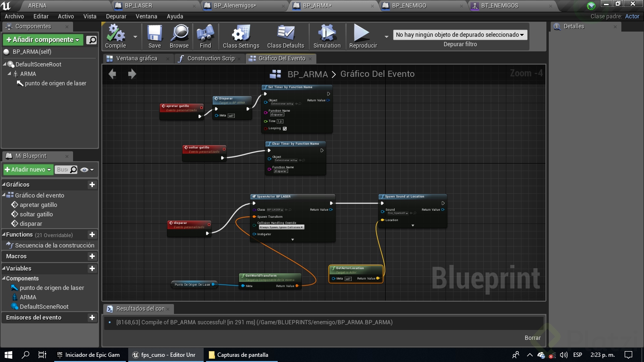This screenshot has height=362, width=644.
Task: Click the Time value field on Set Timer
Action: pos(280,121)
